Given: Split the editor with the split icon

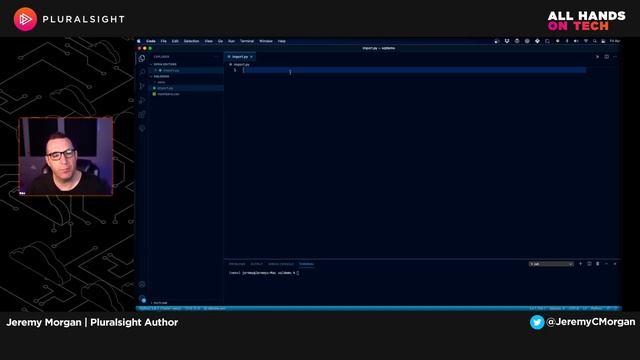Looking at the screenshot, I should click(607, 57).
